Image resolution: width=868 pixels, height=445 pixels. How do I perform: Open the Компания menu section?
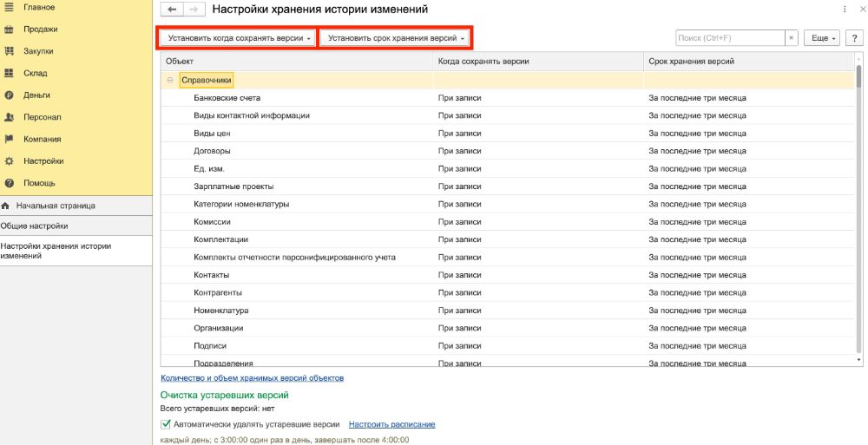[x=42, y=139]
